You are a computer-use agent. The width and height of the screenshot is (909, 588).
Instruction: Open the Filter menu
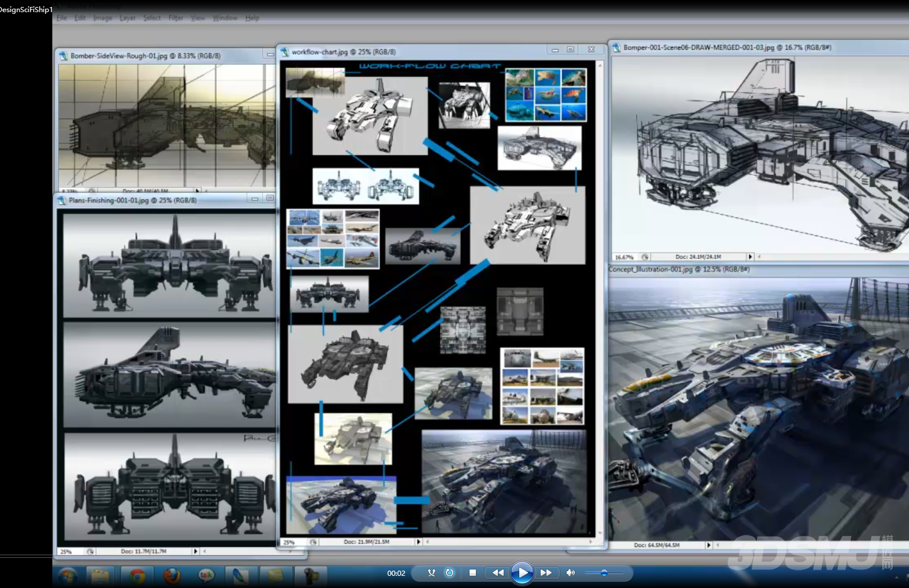tap(176, 18)
